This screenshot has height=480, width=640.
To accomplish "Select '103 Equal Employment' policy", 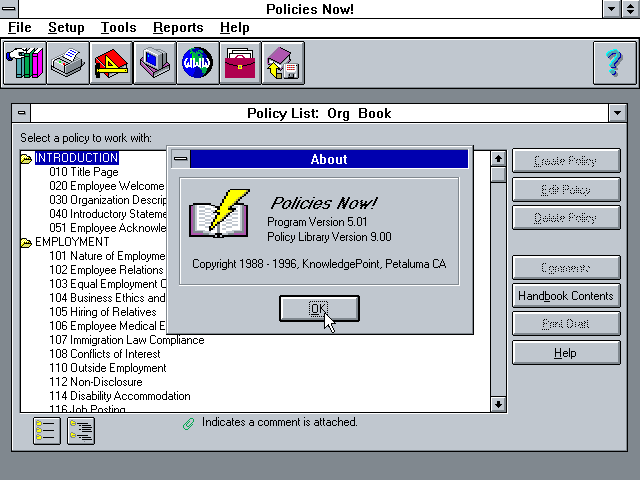I will [x=108, y=284].
